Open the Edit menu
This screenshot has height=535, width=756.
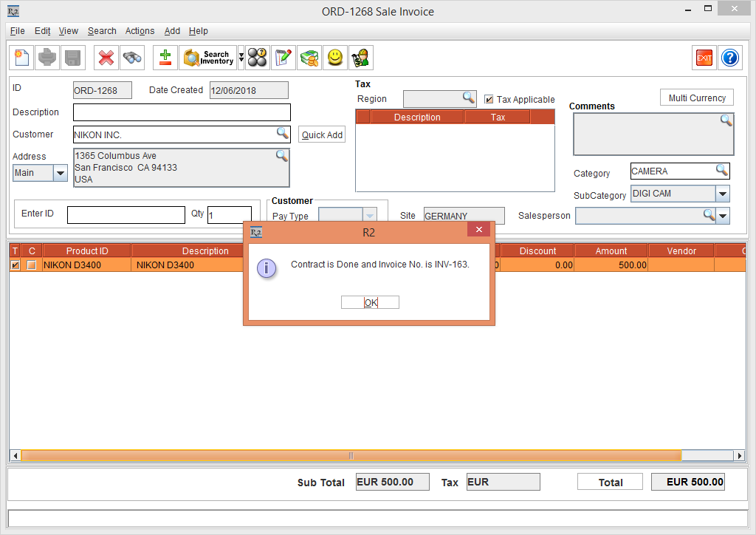(42, 31)
